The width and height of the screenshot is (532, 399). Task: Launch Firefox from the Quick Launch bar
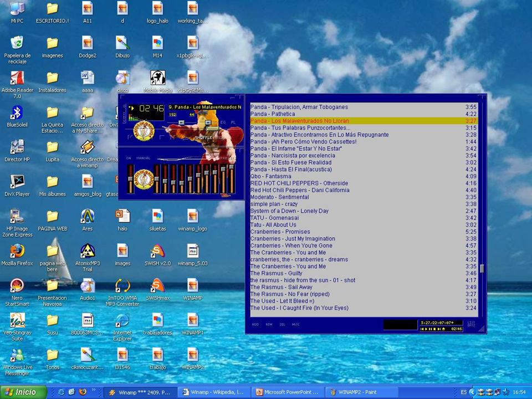[x=83, y=392]
